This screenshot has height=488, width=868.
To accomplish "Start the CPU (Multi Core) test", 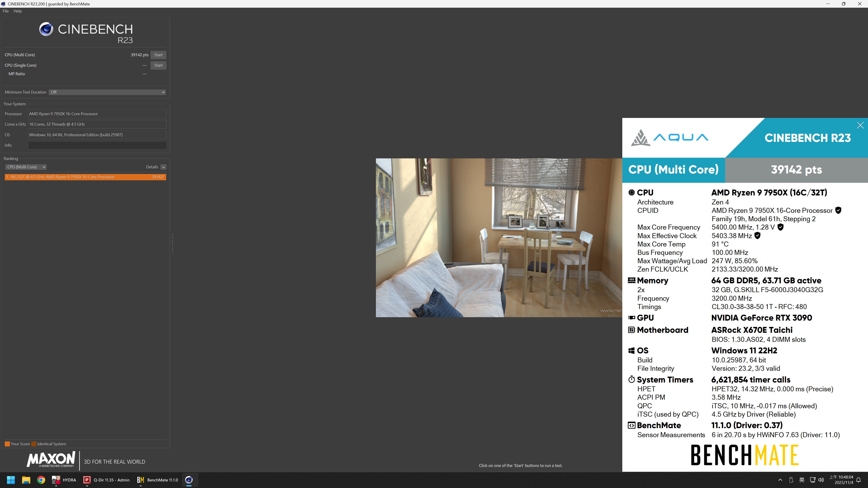I will click(x=158, y=55).
